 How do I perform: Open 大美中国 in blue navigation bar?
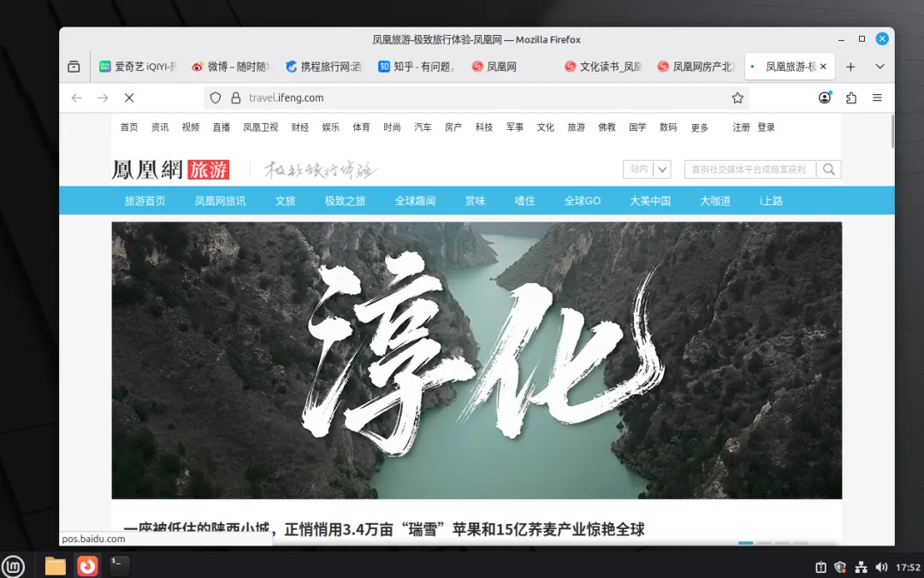[650, 201]
